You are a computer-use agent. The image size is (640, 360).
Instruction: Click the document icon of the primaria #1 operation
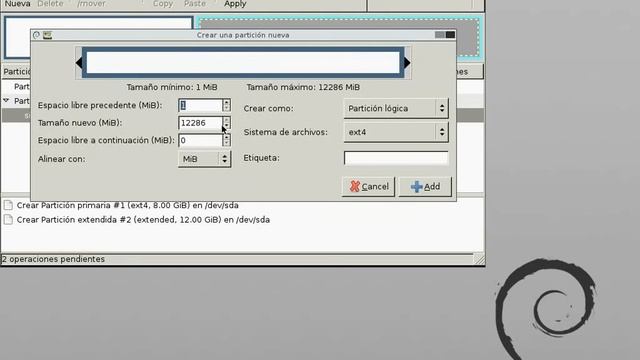pyautogui.click(x=8, y=205)
